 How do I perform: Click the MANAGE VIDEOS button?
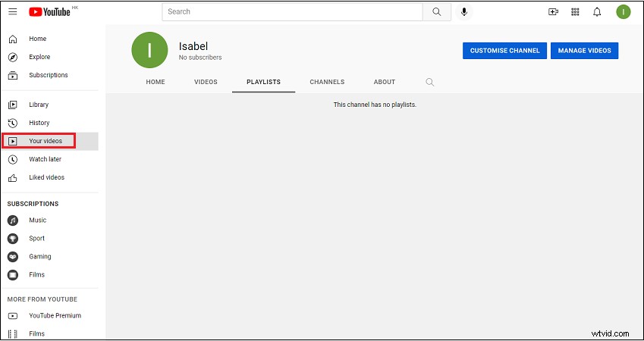[x=584, y=51]
